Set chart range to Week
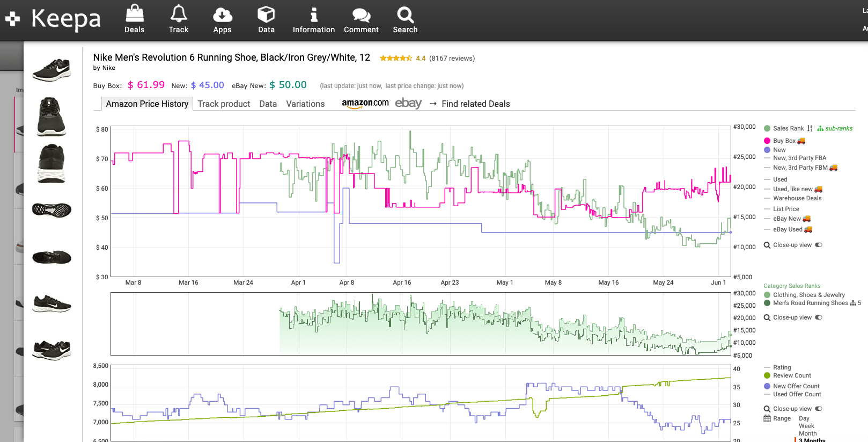The image size is (868, 442). [x=806, y=426]
